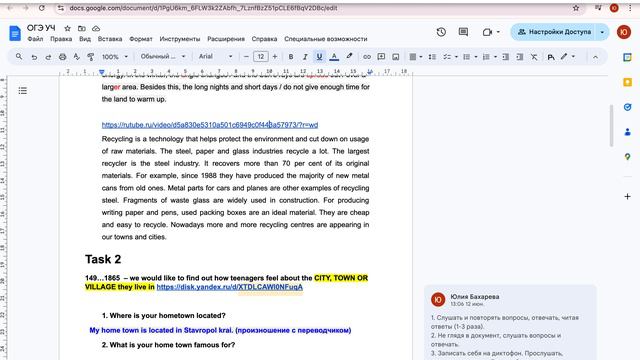The image size is (640, 360).
Task: Toggle bold formatting
Action: click(x=291, y=57)
